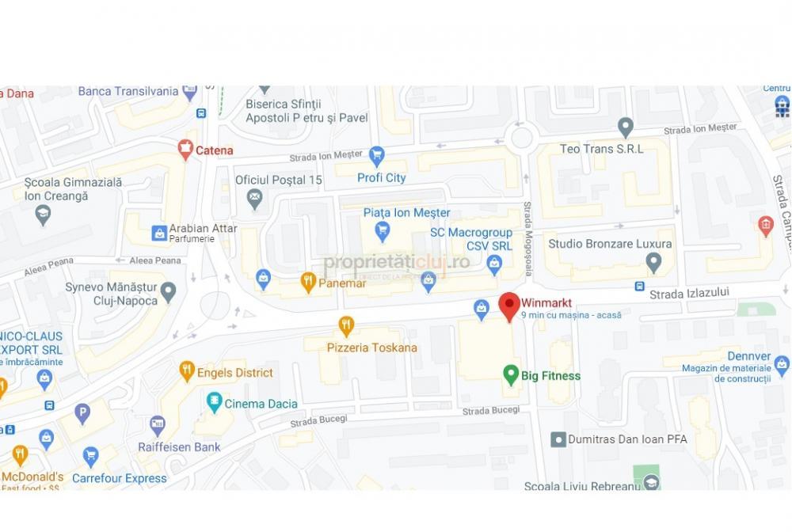The height and width of the screenshot is (532, 792).
Task: Select the Big Fitness green pin
Action: (x=511, y=375)
